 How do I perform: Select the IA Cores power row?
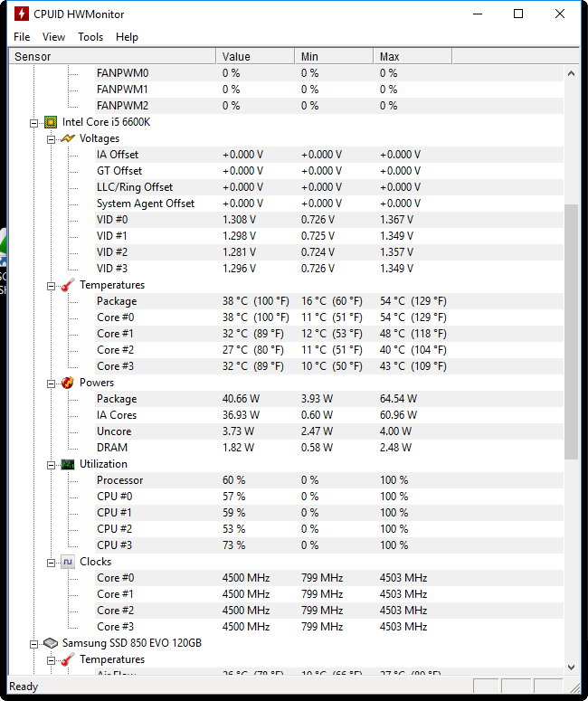click(x=329, y=415)
